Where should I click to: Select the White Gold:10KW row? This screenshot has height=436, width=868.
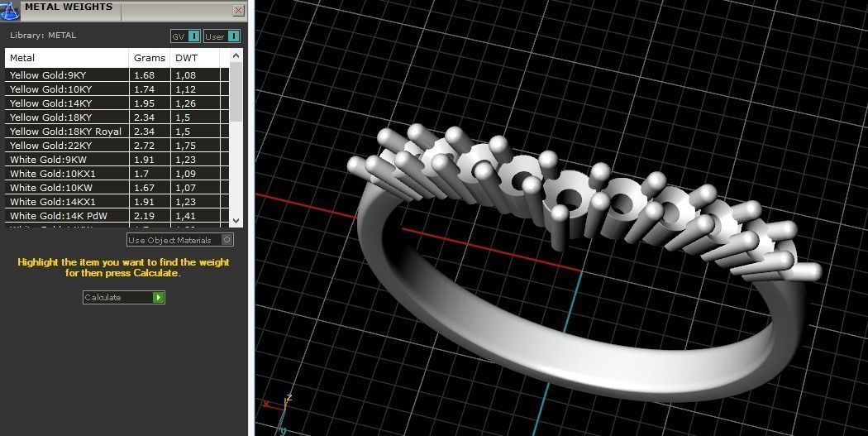pos(117,188)
